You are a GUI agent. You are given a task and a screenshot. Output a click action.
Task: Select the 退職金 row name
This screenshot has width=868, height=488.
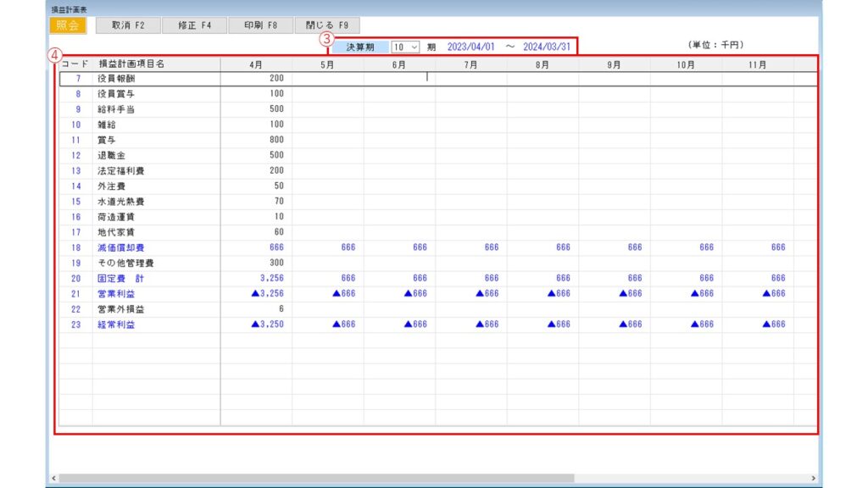[111, 156]
